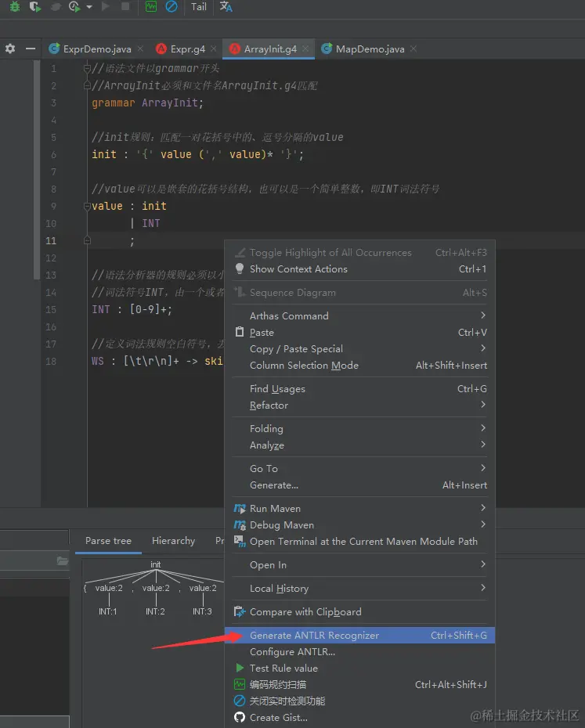Viewport: 585px width, 728px height.
Task: Collapse the side panel with the minus icon
Action: [31, 49]
